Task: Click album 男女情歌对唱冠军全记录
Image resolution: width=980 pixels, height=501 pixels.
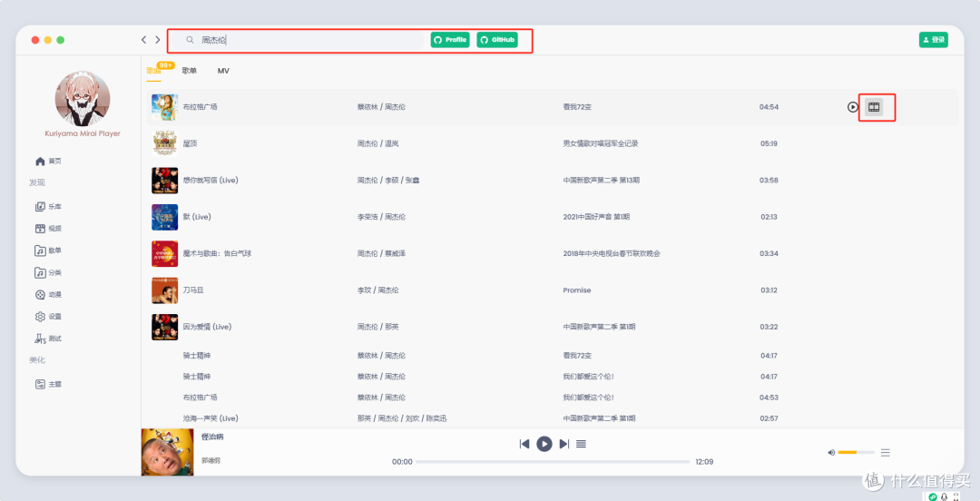Action: (x=601, y=144)
